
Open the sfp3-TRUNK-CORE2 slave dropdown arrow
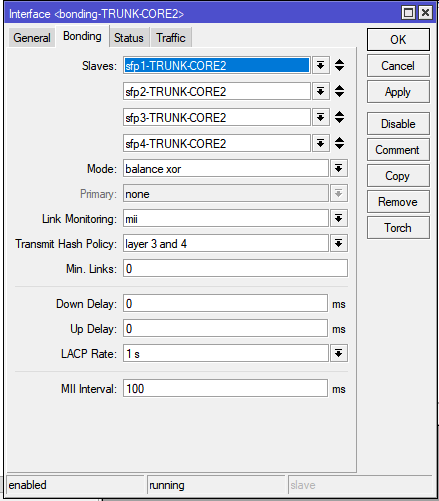tap(321, 117)
